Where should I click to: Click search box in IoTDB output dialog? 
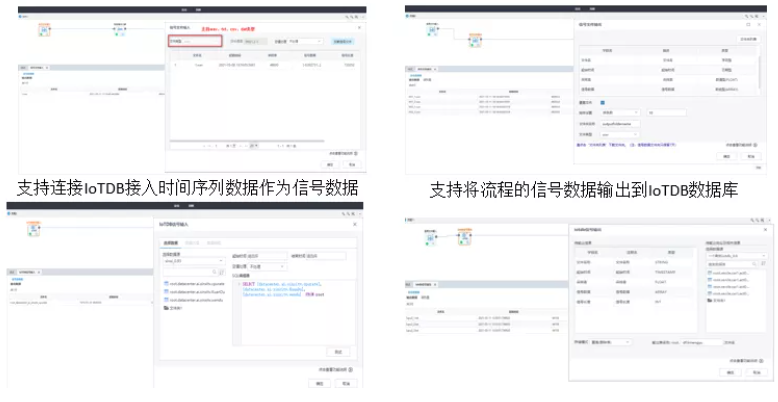coord(732,264)
